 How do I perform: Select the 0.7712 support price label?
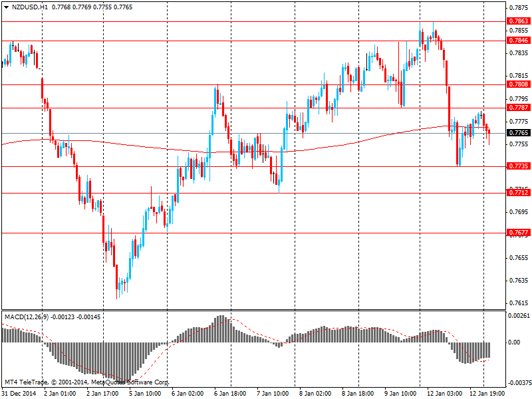(x=518, y=193)
